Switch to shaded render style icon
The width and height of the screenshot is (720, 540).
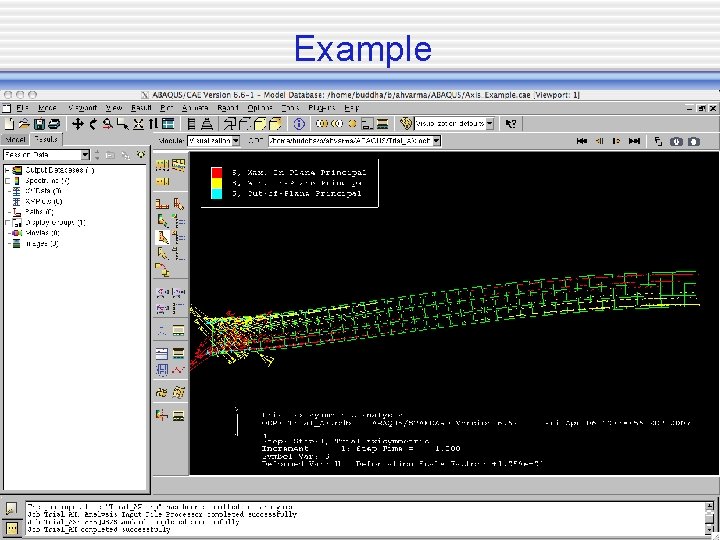(x=276, y=124)
